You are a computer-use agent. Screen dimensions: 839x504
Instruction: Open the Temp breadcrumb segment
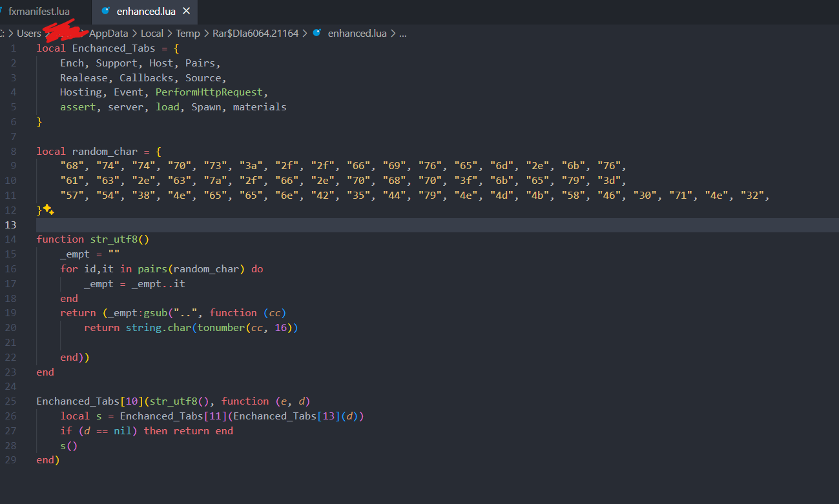(x=188, y=33)
